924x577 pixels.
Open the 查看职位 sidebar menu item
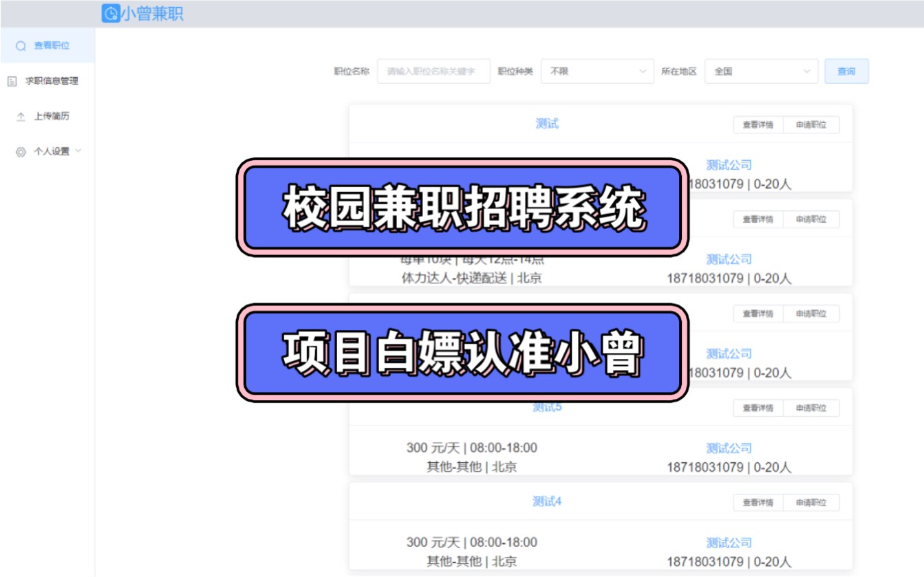click(x=47, y=45)
